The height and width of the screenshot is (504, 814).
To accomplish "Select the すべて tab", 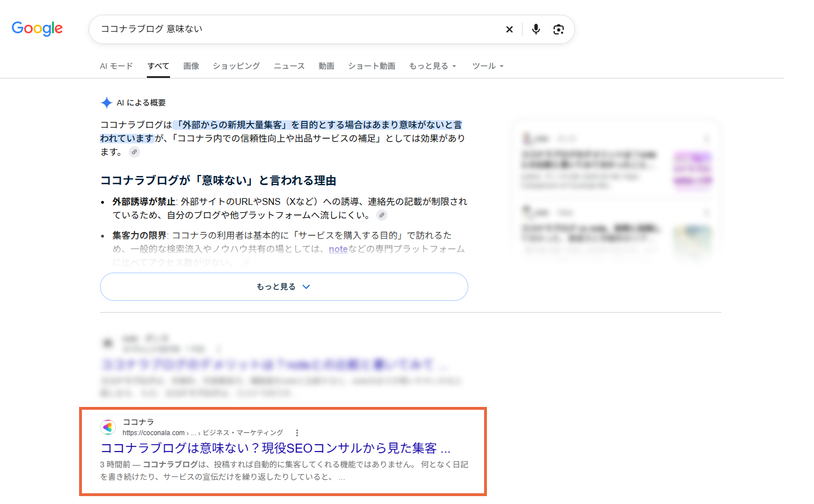I will pos(158,66).
